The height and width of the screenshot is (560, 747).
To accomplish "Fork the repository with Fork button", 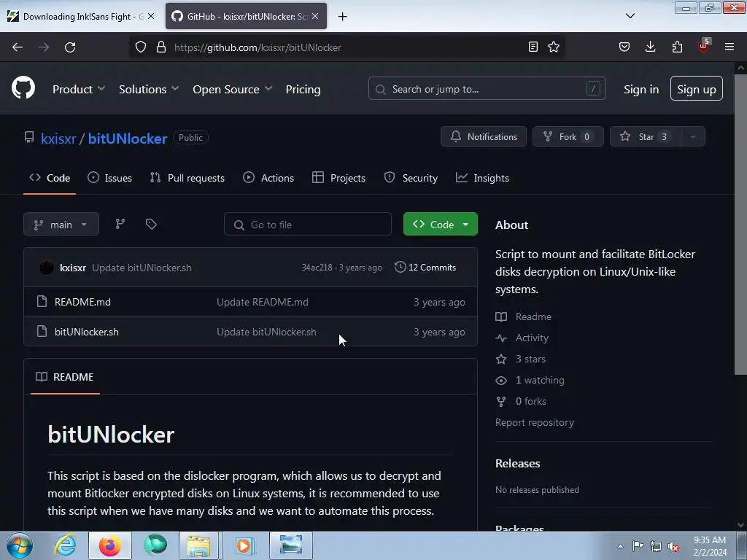I will (x=568, y=137).
